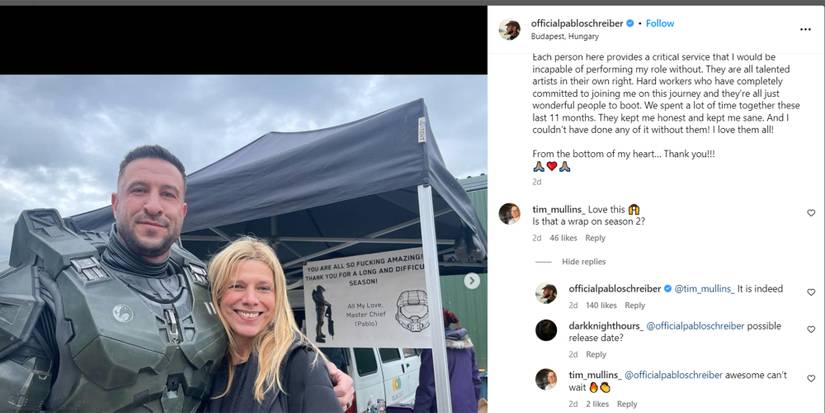
Task: Like Pablo's 'It is indeed' reply
Action: pos(811,292)
